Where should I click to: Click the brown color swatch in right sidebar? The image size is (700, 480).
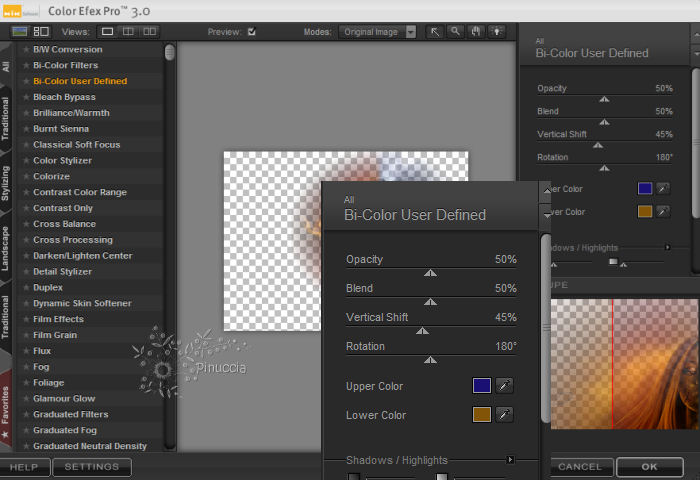[645, 211]
